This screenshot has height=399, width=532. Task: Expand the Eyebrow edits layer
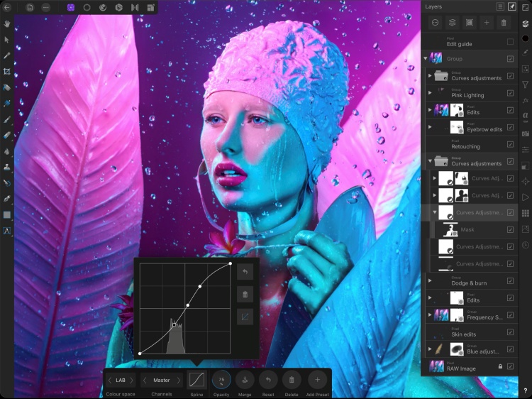[430, 127]
